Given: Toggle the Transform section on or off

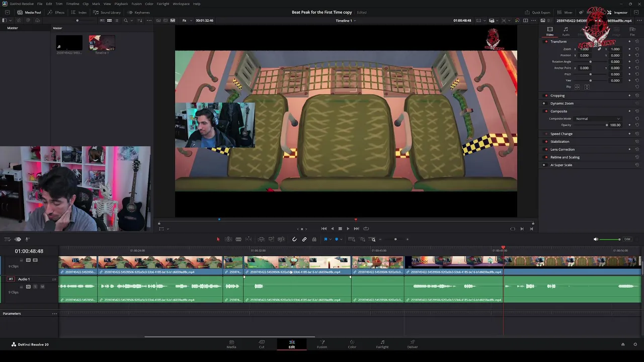Looking at the screenshot, I should pos(546,42).
